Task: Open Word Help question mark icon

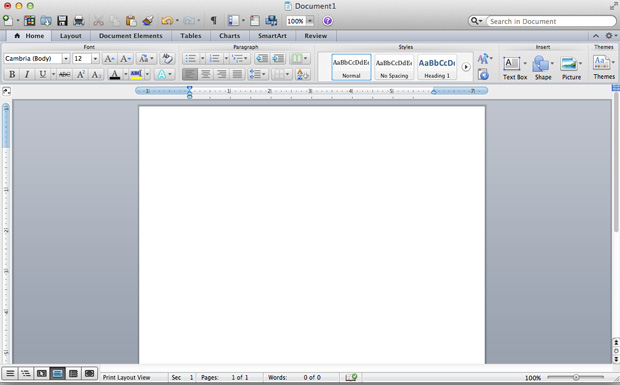Action: [x=327, y=21]
